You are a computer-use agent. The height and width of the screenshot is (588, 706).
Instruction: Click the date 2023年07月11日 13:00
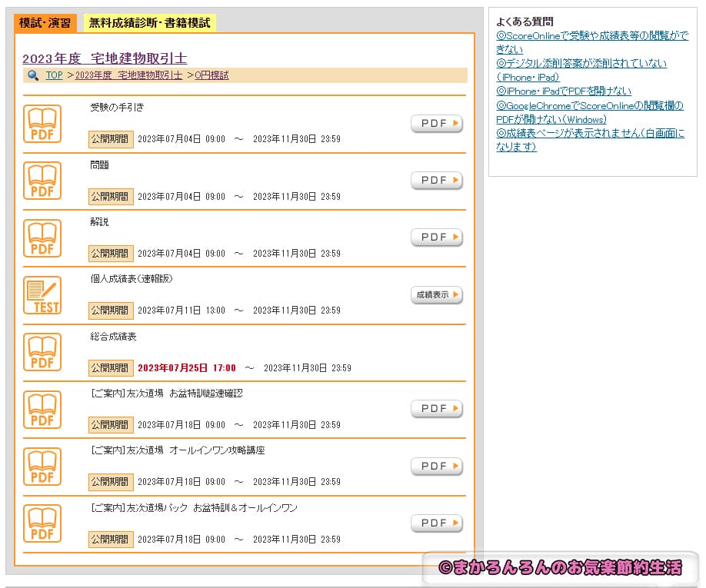(181, 311)
